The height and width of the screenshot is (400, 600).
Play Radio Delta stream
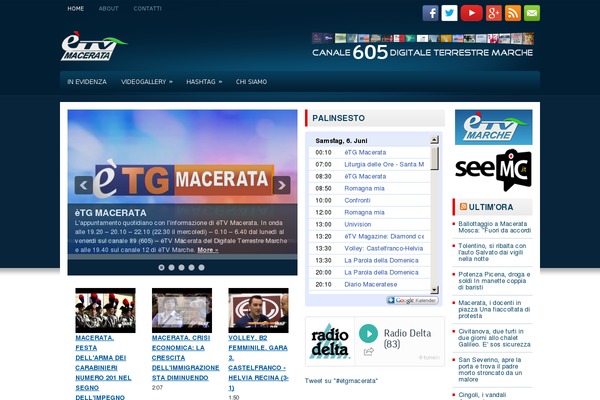pyautogui.click(x=368, y=333)
